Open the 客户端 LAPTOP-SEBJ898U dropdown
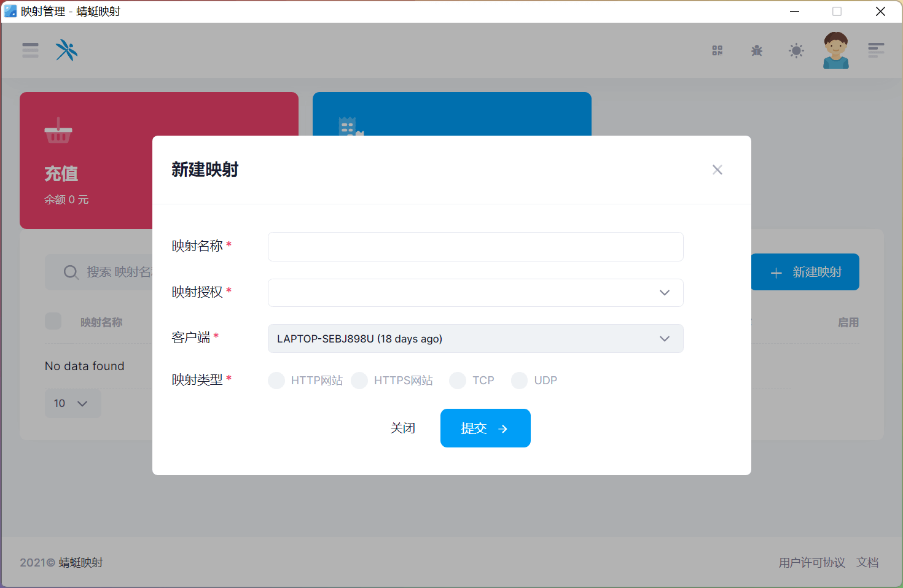 click(475, 339)
